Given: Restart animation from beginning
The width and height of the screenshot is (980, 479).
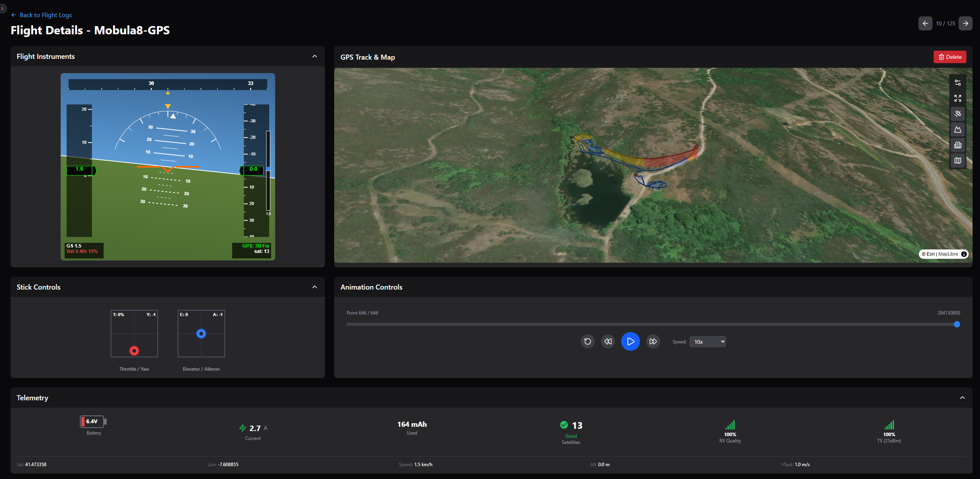Looking at the screenshot, I should tap(587, 342).
